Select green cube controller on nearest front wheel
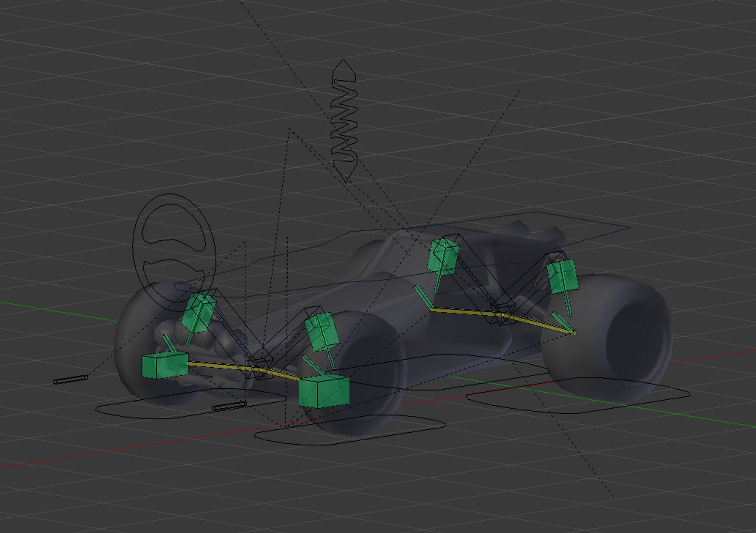This screenshot has height=533, width=756. pos(324,391)
